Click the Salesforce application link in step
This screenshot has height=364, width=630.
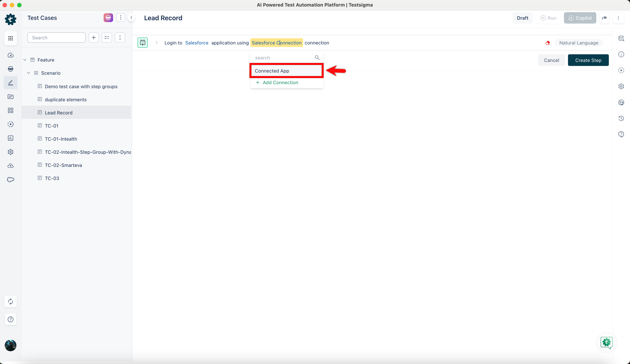(197, 43)
